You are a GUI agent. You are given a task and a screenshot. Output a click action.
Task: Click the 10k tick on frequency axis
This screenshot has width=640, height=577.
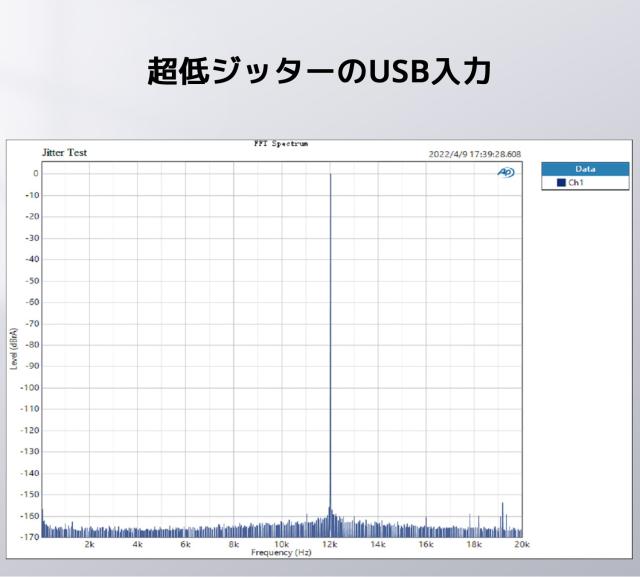281,545
